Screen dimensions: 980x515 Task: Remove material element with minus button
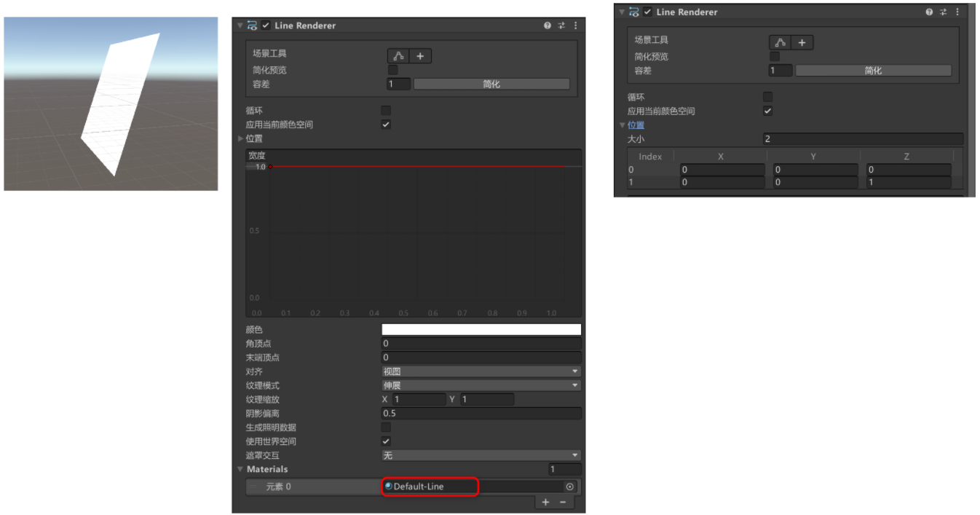pyautogui.click(x=563, y=502)
